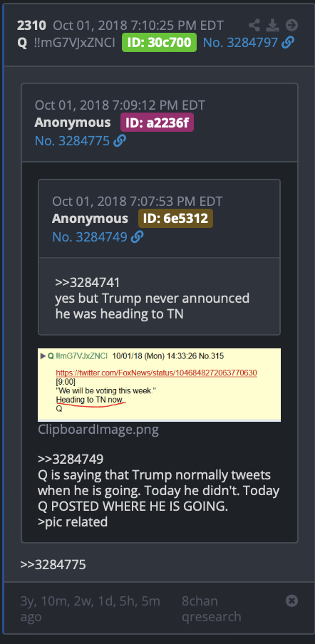The width and height of the screenshot is (315, 644).
Task: Click the >>3284775 reference in Q's post
Action: [53, 565]
